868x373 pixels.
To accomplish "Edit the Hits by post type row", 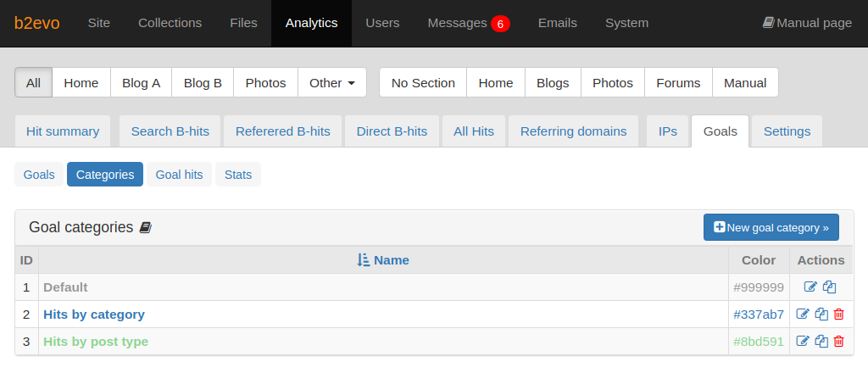I will point(803,341).
